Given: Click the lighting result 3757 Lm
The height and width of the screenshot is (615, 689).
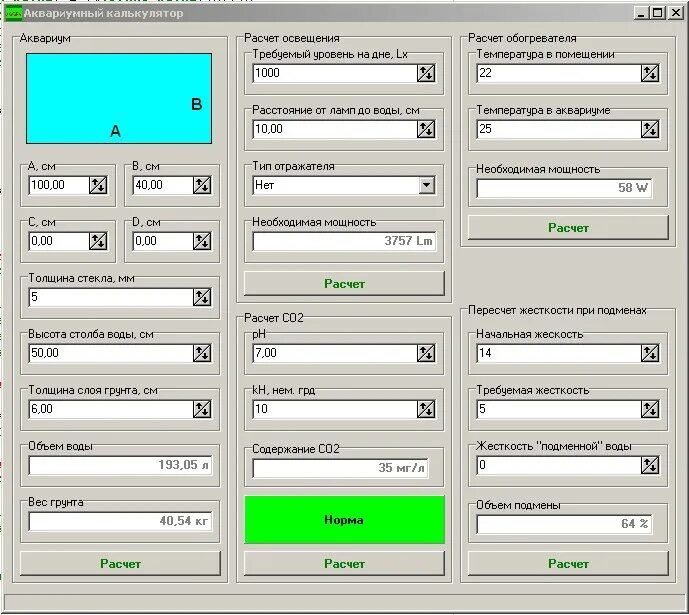Looking at the screenshot, I should [x=344, y=241].
